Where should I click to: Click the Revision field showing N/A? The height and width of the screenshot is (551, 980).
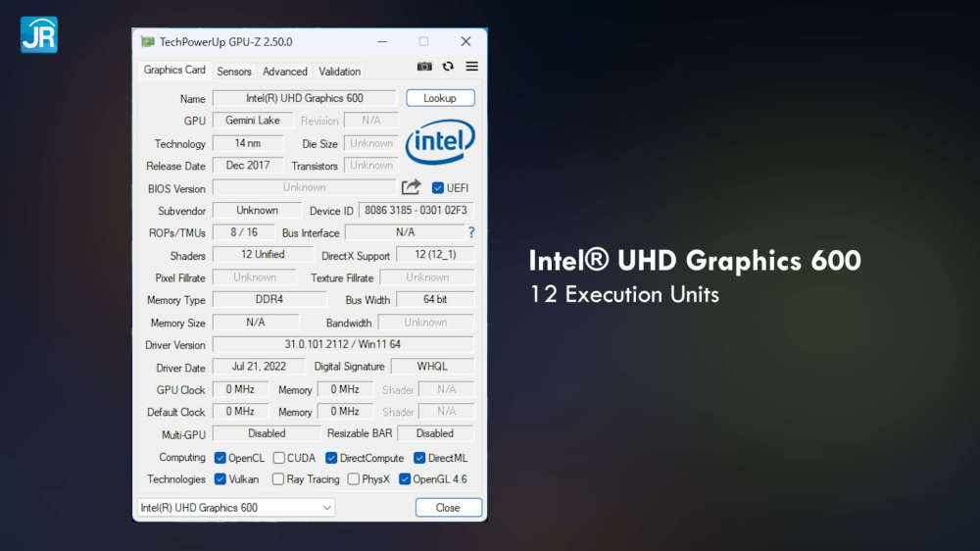371,120
